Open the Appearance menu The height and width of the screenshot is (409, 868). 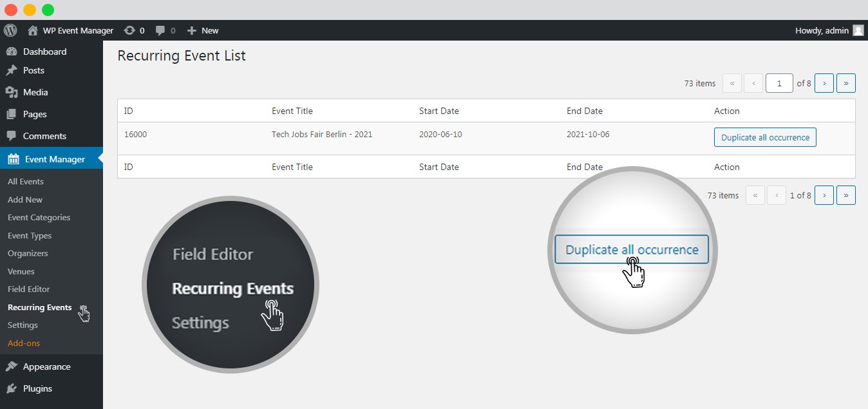tap(46, 366)
